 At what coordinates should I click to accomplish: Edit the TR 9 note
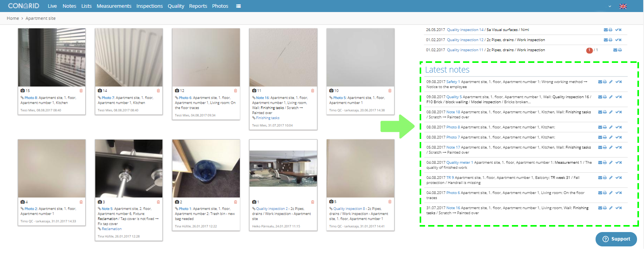pos(611,178)
